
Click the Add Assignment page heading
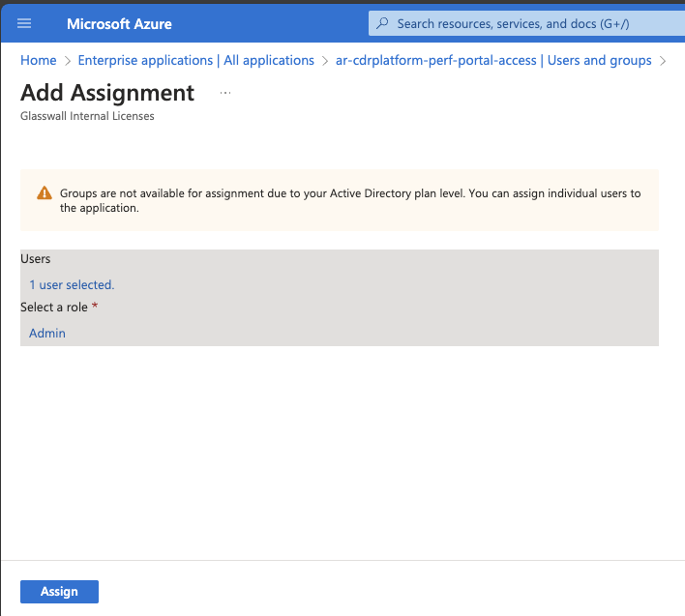[x=107, y=93]
